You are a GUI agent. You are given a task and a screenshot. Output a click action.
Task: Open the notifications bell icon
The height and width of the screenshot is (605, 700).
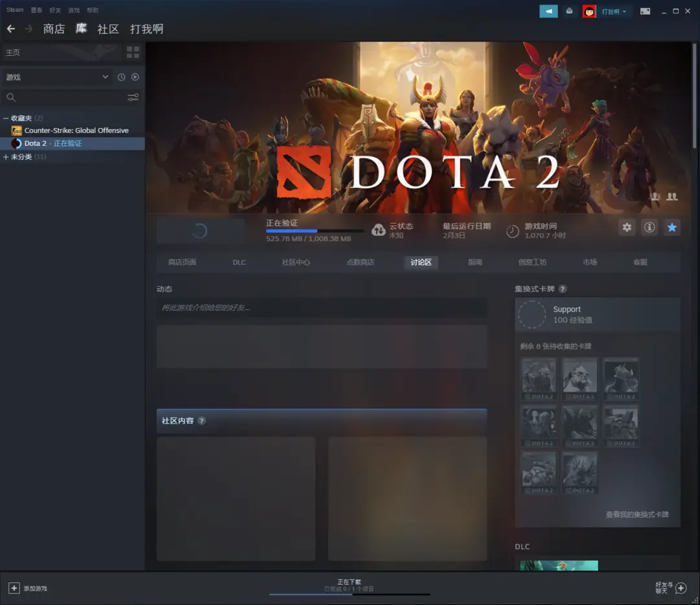pos(569,11)
